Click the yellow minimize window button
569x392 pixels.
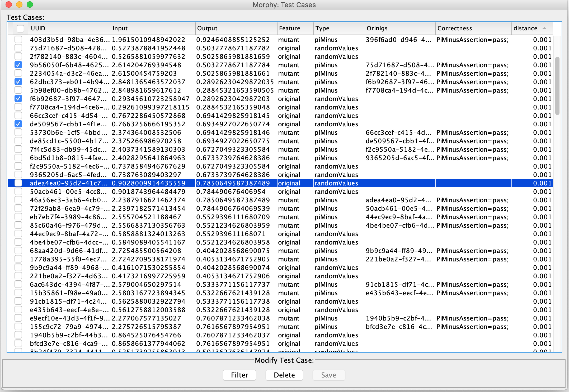pos(19,4)
